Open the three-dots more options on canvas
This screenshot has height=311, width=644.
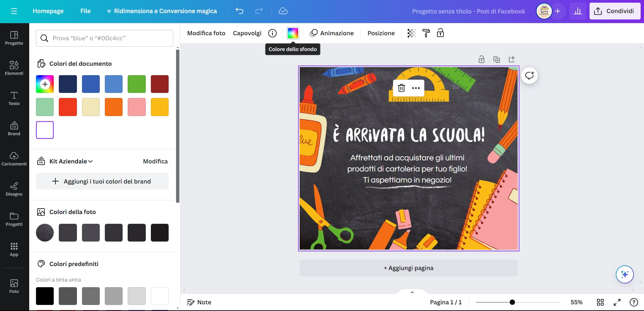pos(416,88)
